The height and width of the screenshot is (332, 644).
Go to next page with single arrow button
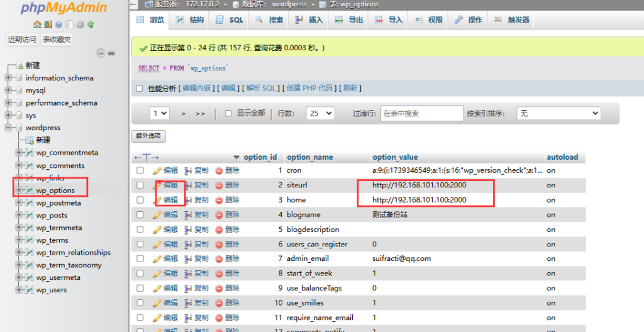184,114
